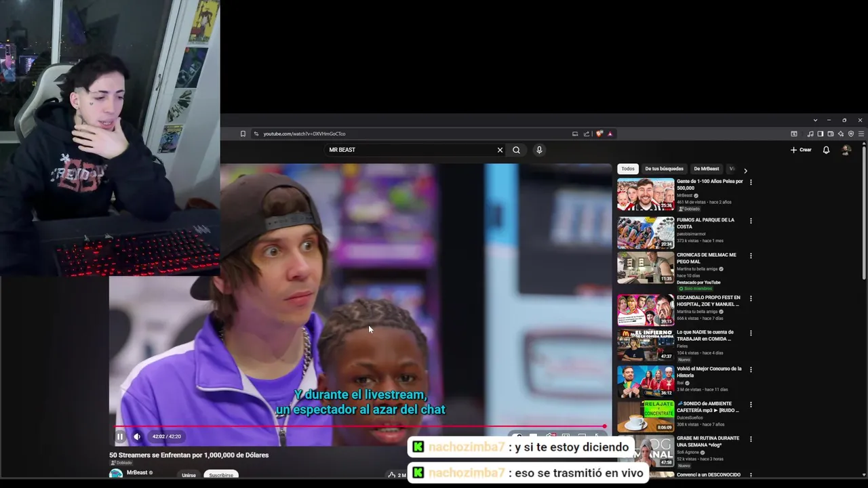Click the 42:02 / 42:20 time display
868x488 pixels.
tap(166, 436)
